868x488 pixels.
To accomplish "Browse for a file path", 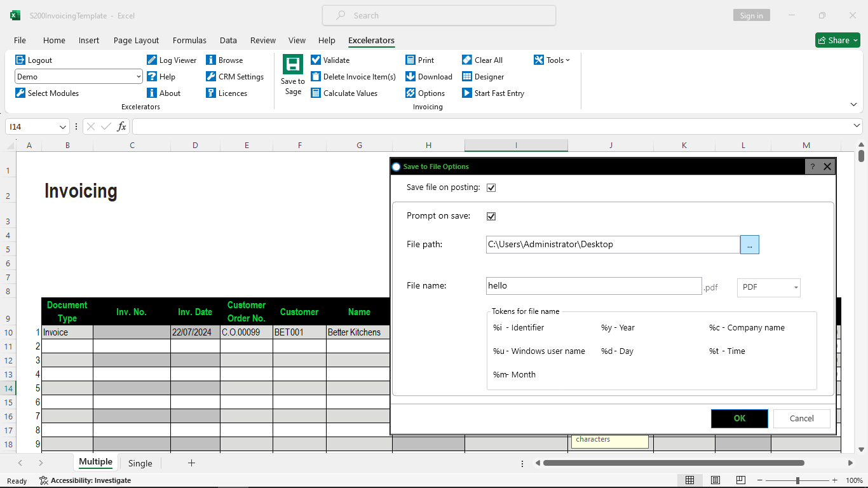I will tap(750, 244).
